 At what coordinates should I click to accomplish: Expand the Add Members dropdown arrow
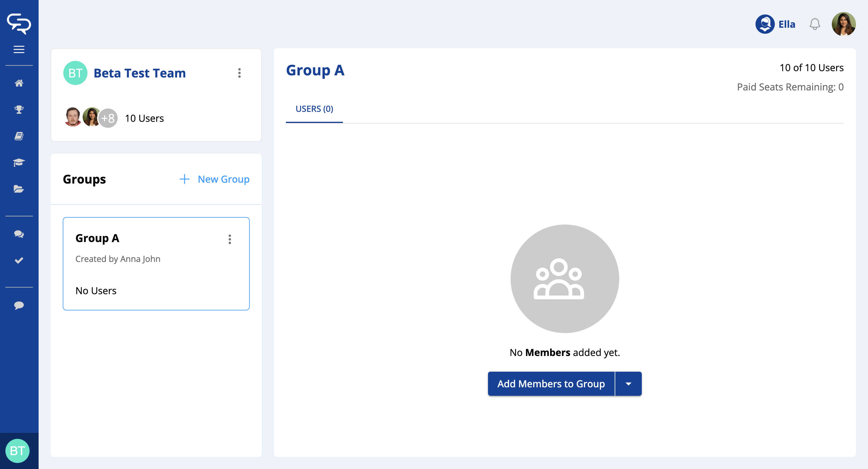(x=628, y=384)
